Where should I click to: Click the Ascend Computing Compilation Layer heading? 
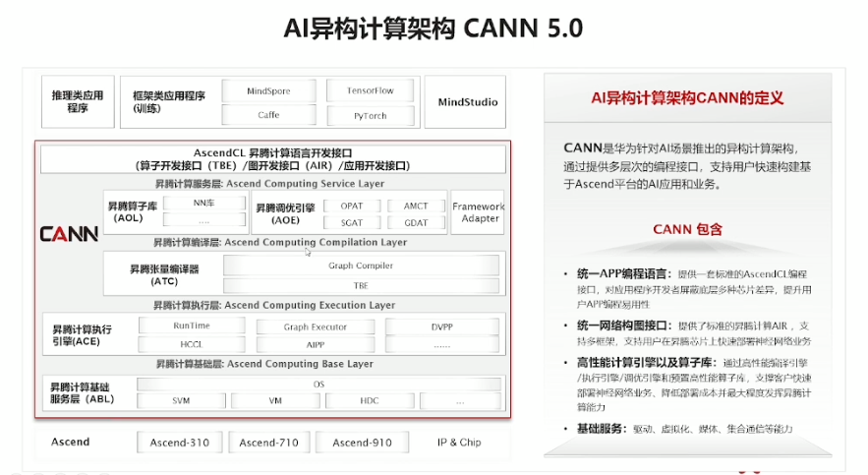280,242
